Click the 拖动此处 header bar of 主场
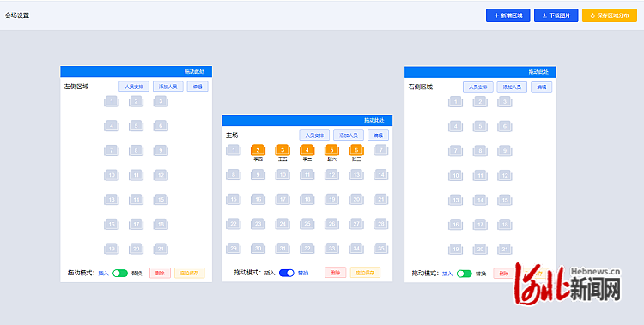The width and height of the screenshot is (644, 325). coord(307,120)
